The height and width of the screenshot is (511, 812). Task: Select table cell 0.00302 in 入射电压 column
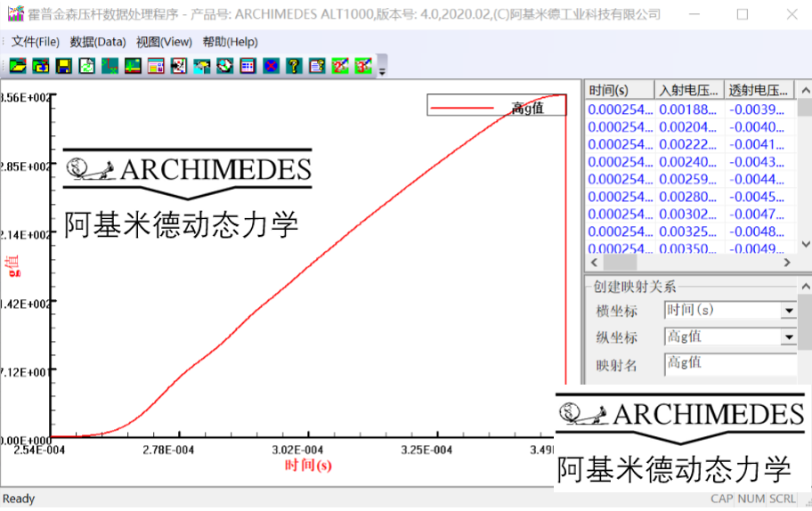(687, 215)
